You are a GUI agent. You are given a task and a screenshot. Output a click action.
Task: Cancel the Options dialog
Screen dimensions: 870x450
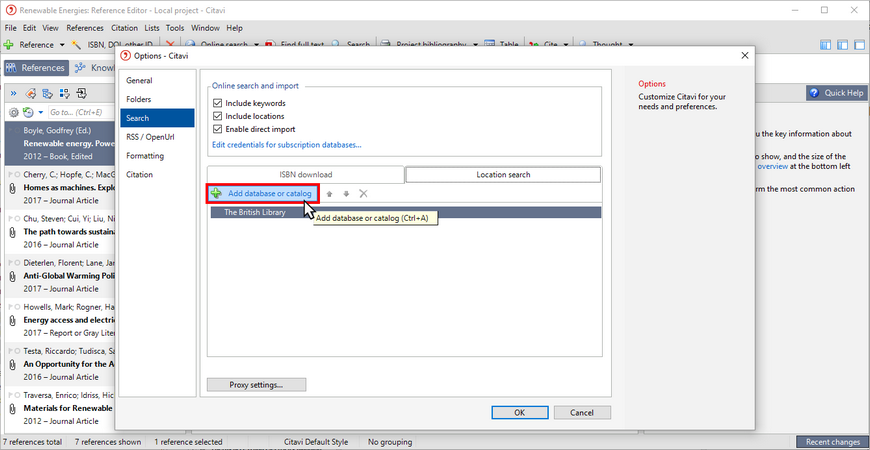(582, 412)
